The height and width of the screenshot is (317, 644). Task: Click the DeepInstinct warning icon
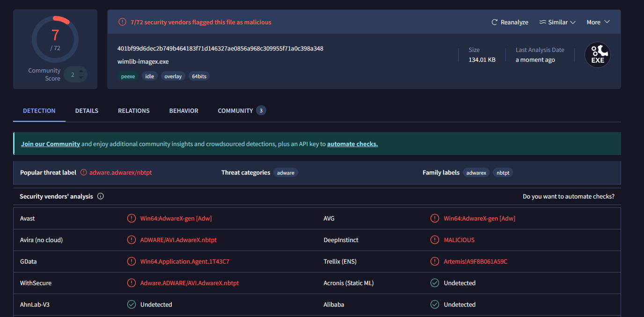click(435, 240)
